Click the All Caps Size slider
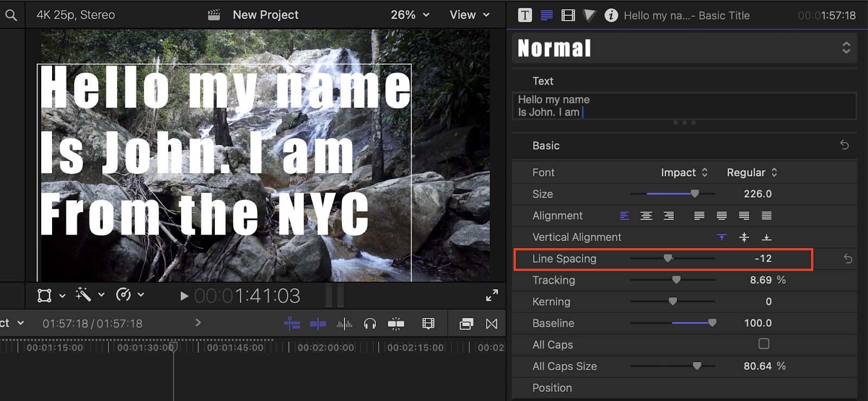868x401 pixels. pyautogui.click(x=673, y=366)
